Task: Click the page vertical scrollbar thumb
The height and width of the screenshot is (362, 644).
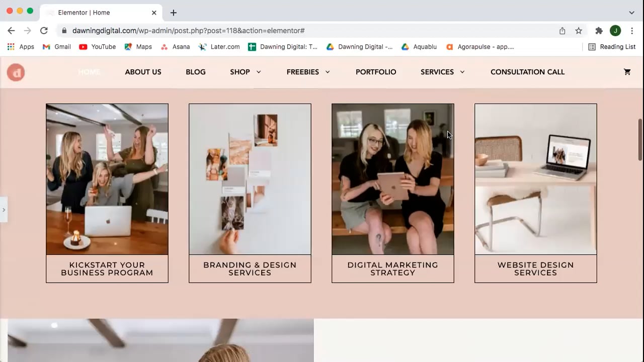Action: tap(640, 140)
